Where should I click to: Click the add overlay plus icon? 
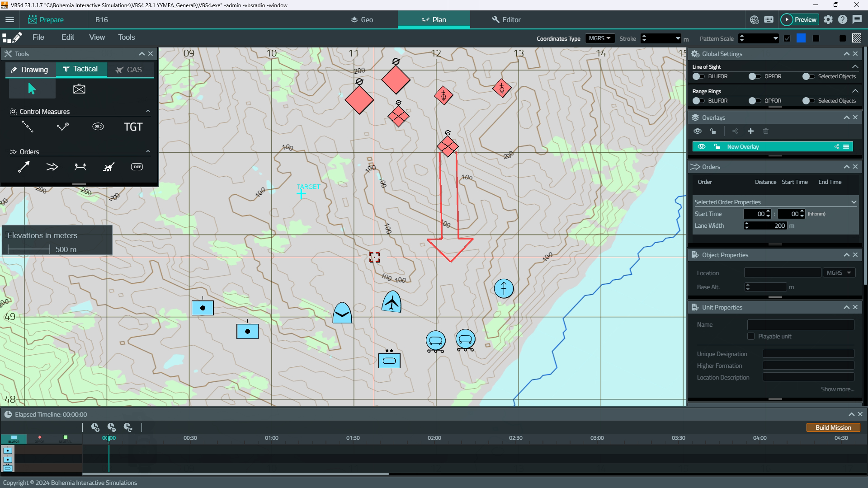coord(750,131)
